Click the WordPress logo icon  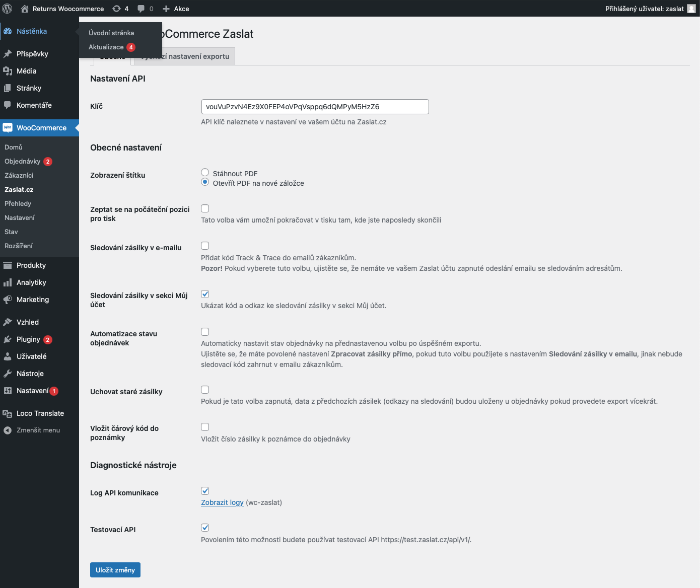click(x=8, y=9)
